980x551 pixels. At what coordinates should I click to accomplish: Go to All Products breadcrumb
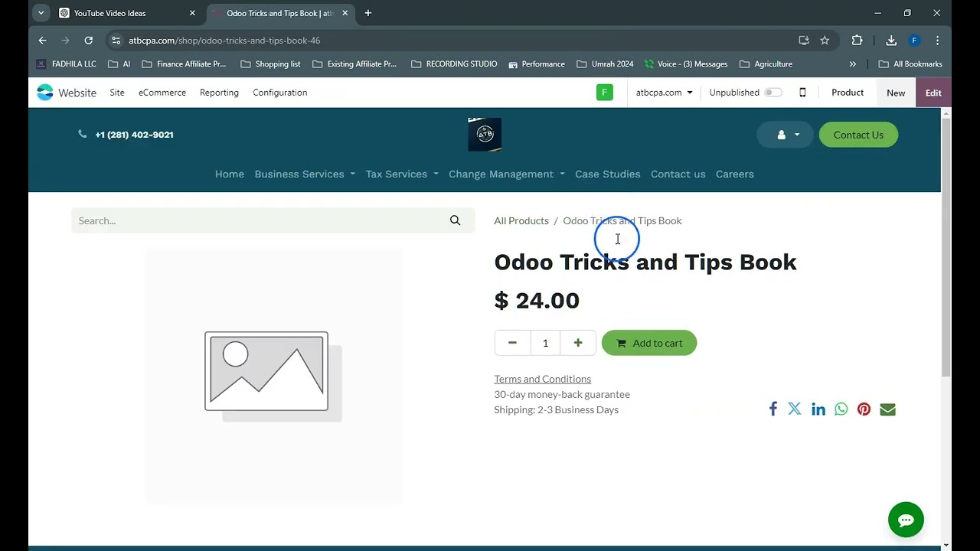coord(521,220)
